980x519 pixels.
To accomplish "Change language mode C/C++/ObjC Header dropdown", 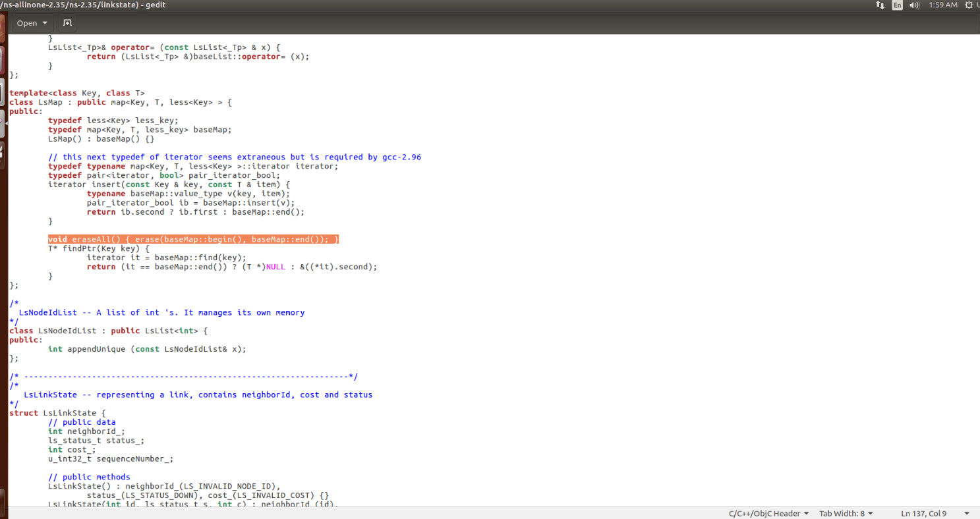I will tap(768, 513).
